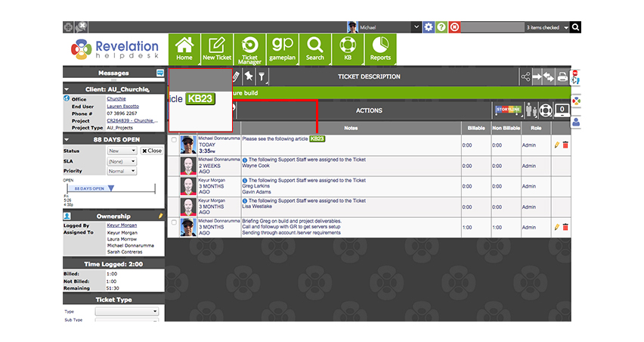644x342 pixels.
Task: Tick the checkbox for today's note
Action: point(174,140)
